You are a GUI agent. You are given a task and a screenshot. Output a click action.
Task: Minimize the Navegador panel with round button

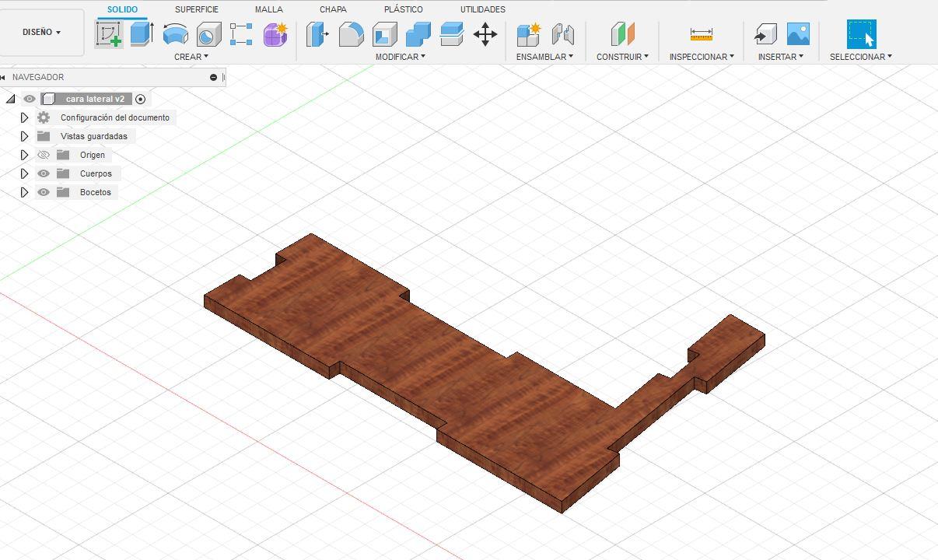pyautogui.click(x=213, y=77)
